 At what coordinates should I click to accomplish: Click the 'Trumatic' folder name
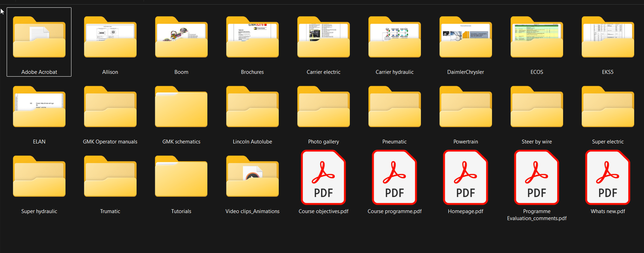(110, 211)
